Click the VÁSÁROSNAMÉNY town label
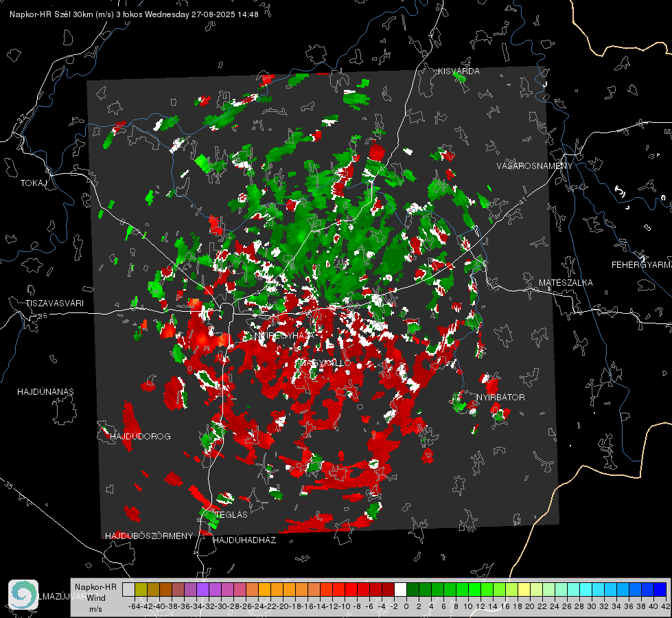Screen dimensions: 672x618 (535, 166)
